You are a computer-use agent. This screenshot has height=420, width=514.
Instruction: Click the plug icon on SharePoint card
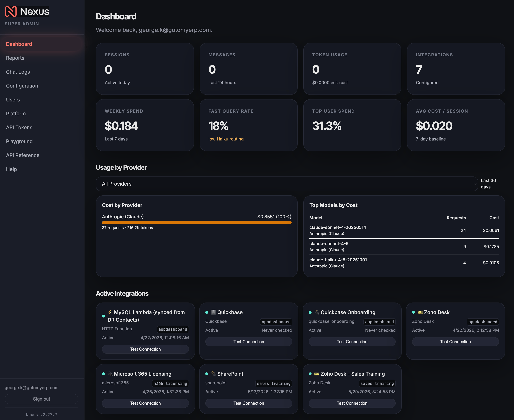[213, 373]
